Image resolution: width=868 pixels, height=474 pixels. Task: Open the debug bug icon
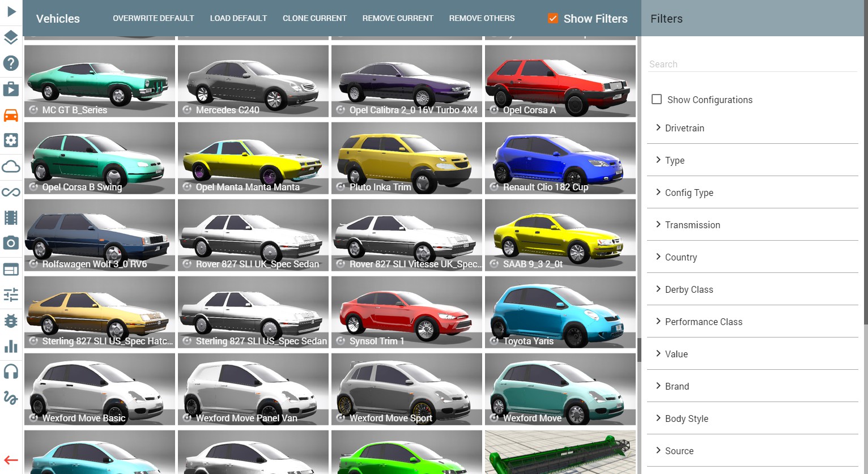11,321
